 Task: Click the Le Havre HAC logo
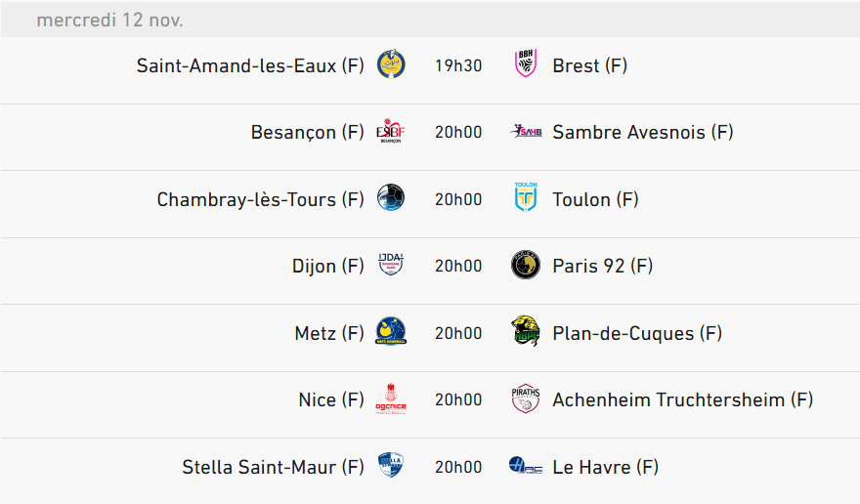click(526, 466)
